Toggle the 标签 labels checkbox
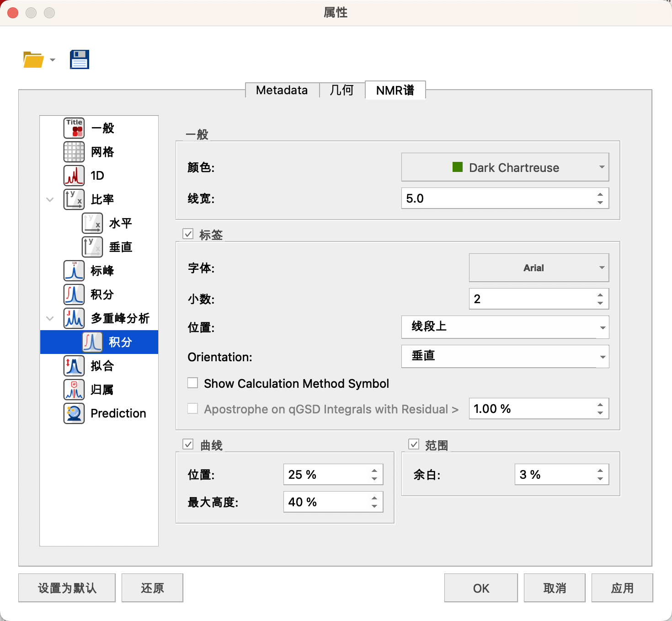This screenshot has height=621, width=672. point(188,234)
